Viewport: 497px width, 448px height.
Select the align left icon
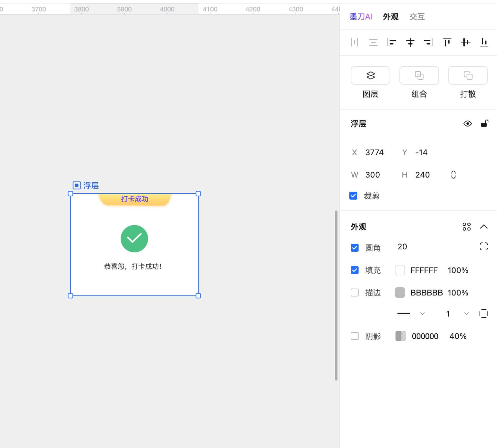392,42
